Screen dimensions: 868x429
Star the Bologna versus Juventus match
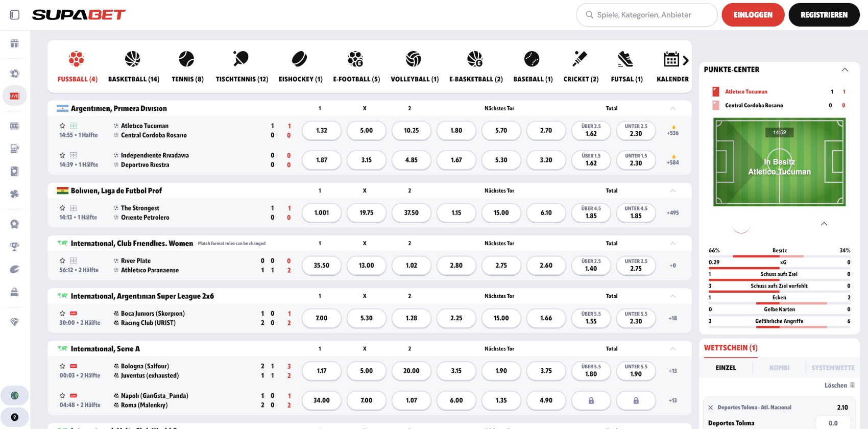click(62, 366)
